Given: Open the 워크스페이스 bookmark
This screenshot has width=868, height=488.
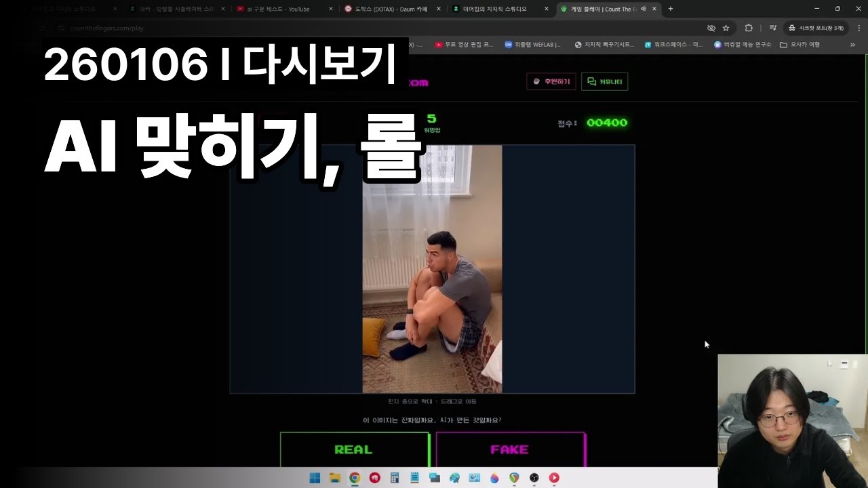Looking at the screenshot, I should point(673,45).
